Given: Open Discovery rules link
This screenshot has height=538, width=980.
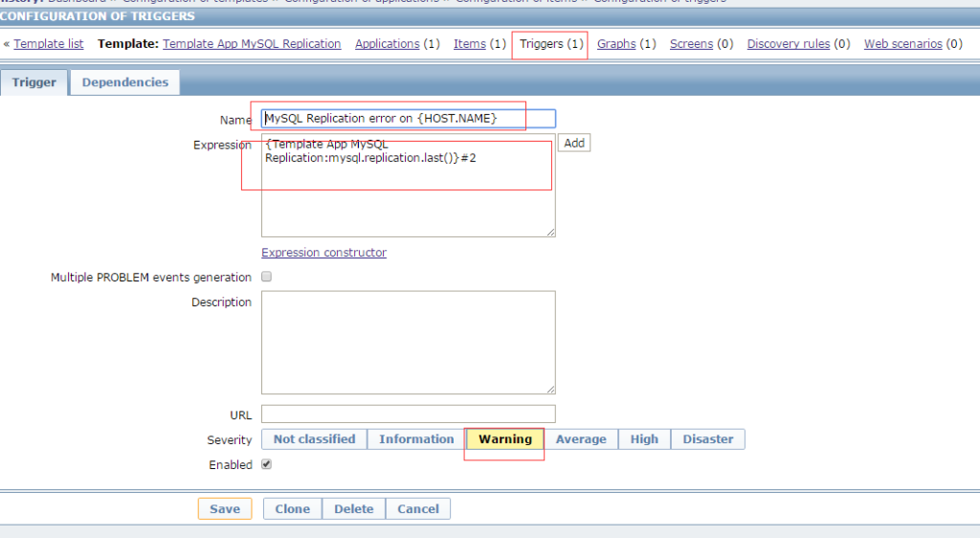Looking at the screenshot, I should 789,44.
